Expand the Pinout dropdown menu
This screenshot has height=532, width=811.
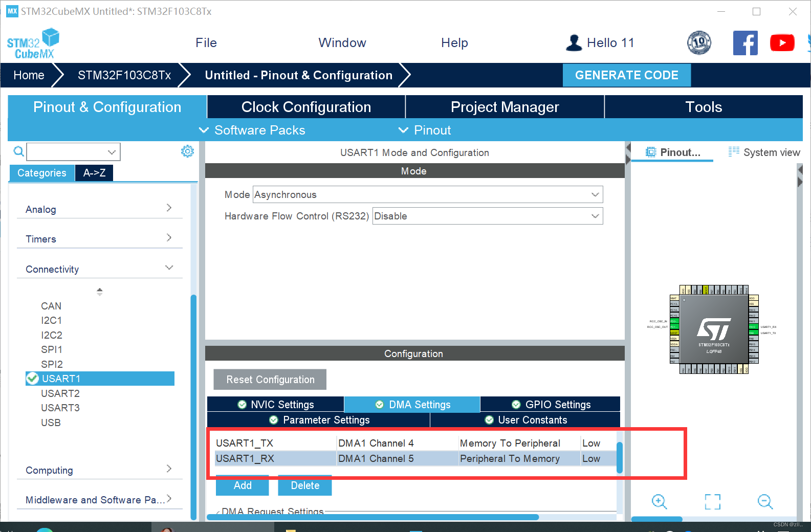[x=425, y=130]
